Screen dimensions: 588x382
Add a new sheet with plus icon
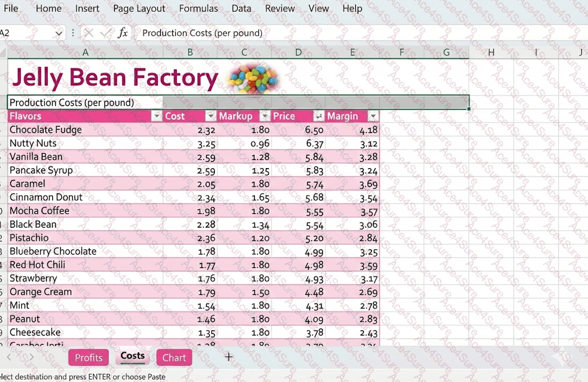229,357
